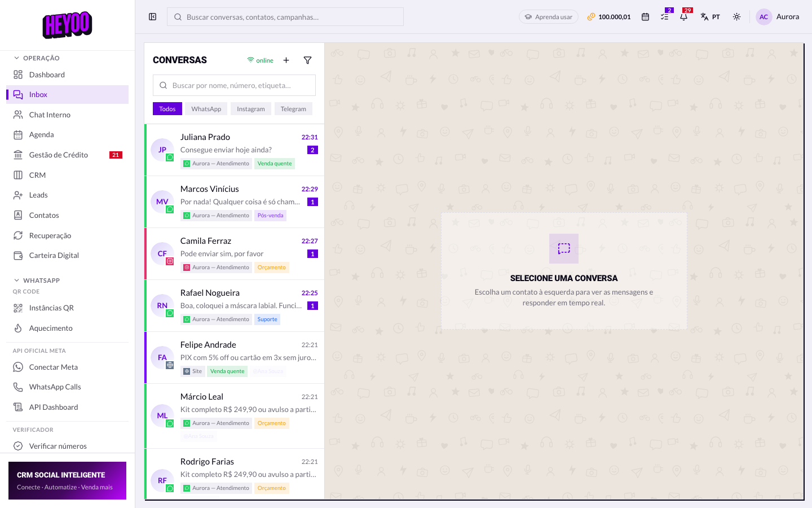Screen dimensions: 812x508
Task: Click the Contatos address book icon
Action: click(18, 215)
